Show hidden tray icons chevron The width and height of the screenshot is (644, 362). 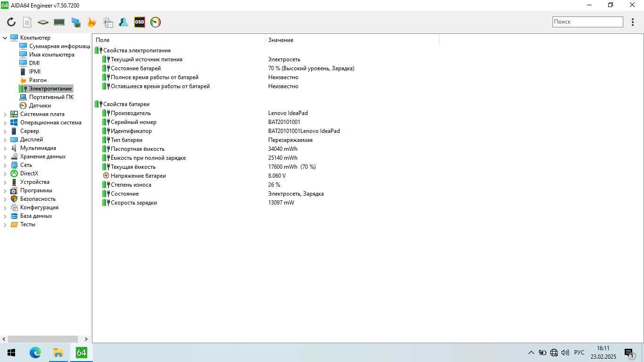coord(531,353)
